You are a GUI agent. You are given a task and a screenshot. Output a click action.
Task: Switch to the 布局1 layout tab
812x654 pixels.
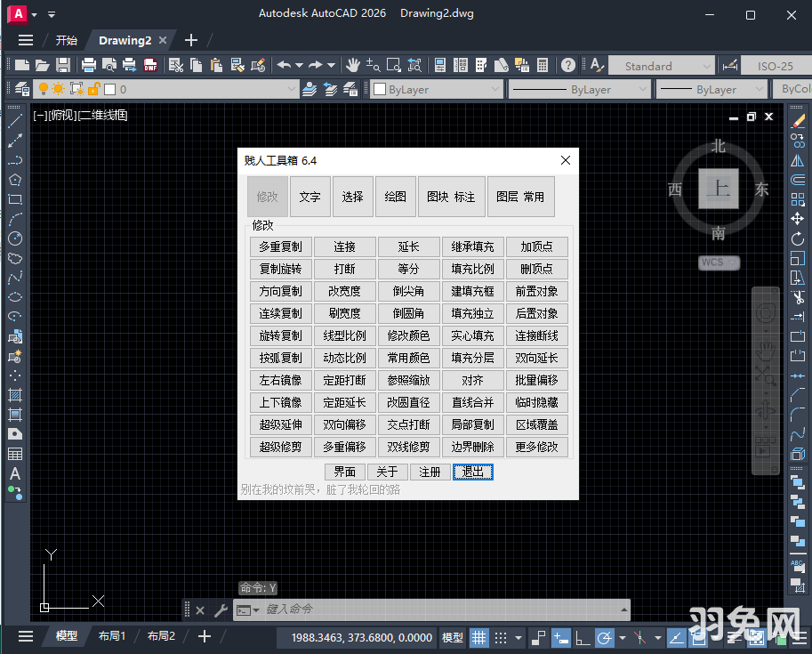click(x=111, y=637)
